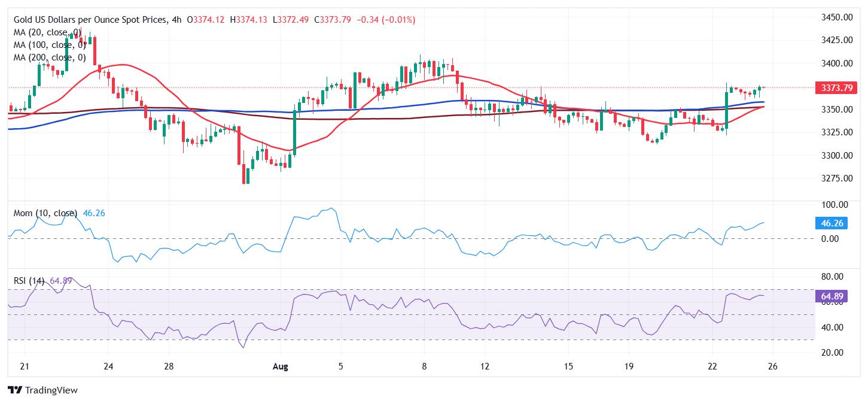Select the Mom (10, close) indicator label
This screenshot has width=868, height=403.
pyautogui.click(x=45, y=213)
